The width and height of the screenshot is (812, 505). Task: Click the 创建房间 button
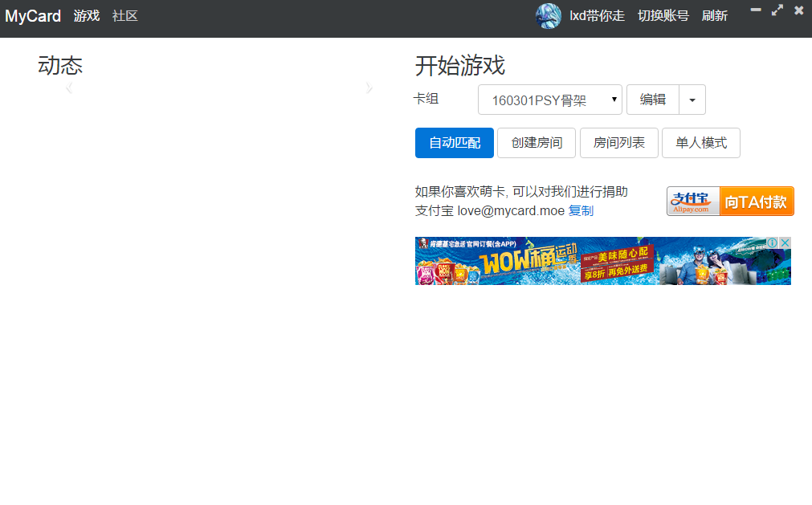[537, 143]
